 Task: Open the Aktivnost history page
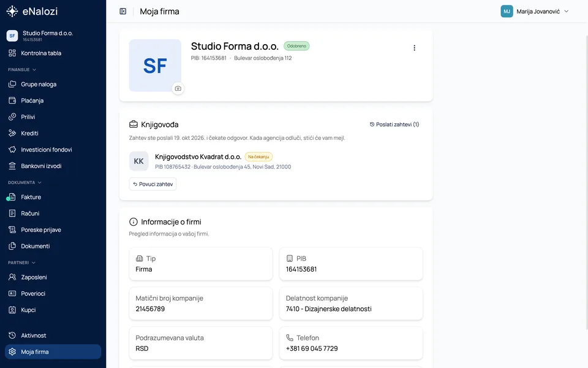point(53,335)
